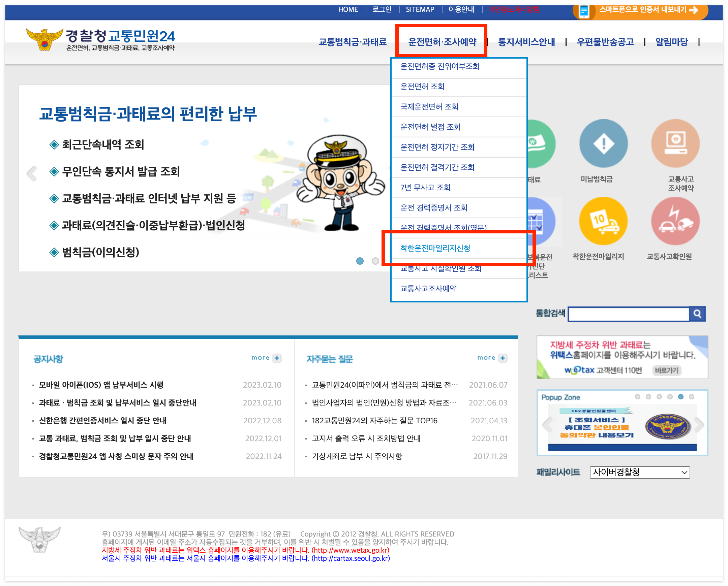Click the 통합검색 text input field
The image size is (728, 586).
coord(628,314)
